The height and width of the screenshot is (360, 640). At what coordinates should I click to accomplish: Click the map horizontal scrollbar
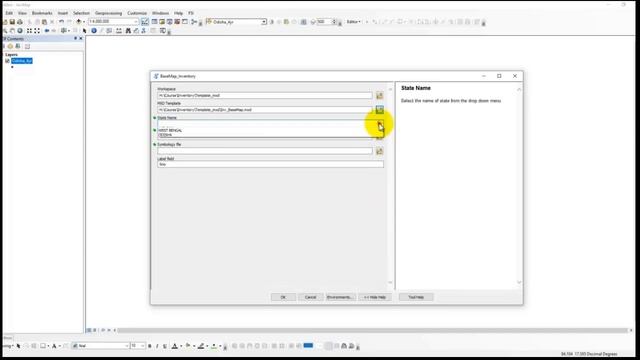click(373, 330)
